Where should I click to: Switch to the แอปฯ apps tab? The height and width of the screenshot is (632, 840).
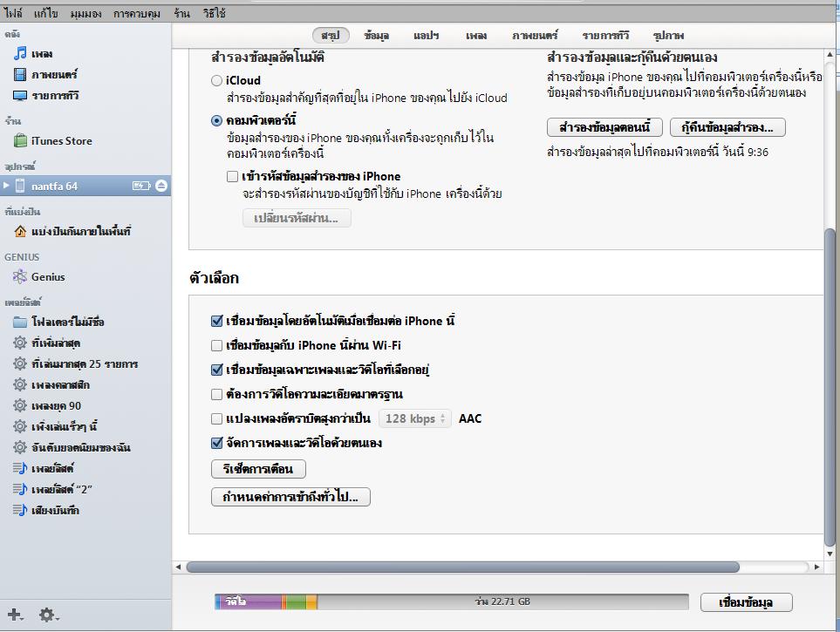coord(427,36)
